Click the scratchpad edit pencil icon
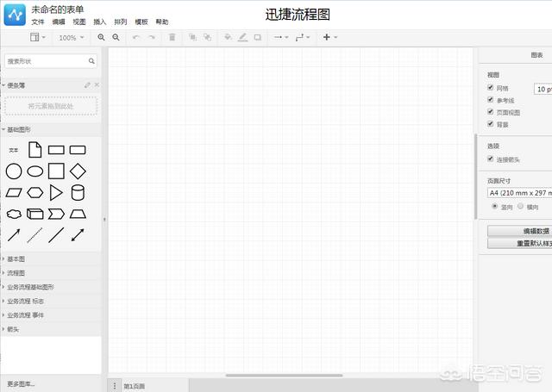The image size is (552, 392). click(x=87, y=85)
